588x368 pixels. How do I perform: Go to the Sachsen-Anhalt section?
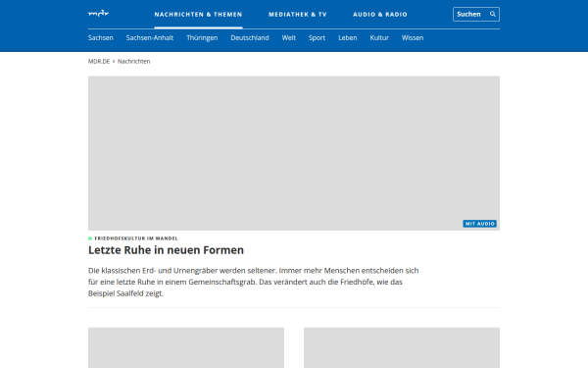coord(150,37)
